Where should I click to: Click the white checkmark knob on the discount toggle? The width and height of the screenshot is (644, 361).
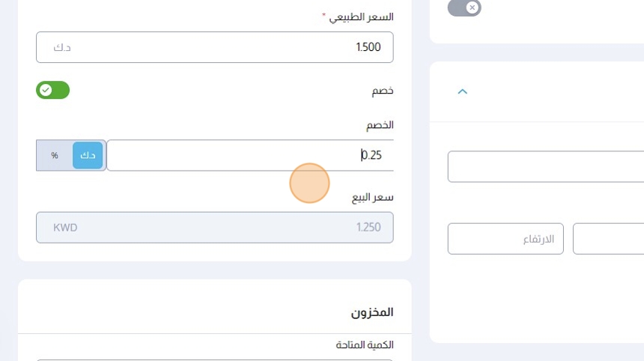(46, 91)
